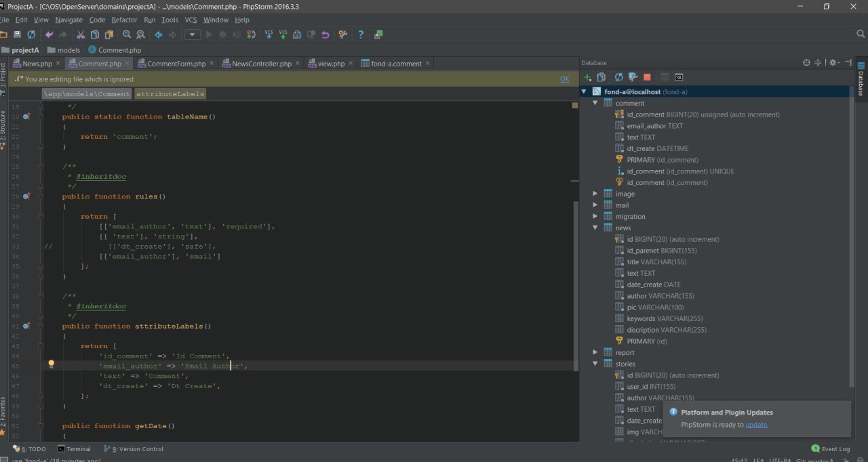The width and height of the screenshot is (868, 462).
Task: Click the purple Revert icon in the toolbar
Action: click(325, 35)
